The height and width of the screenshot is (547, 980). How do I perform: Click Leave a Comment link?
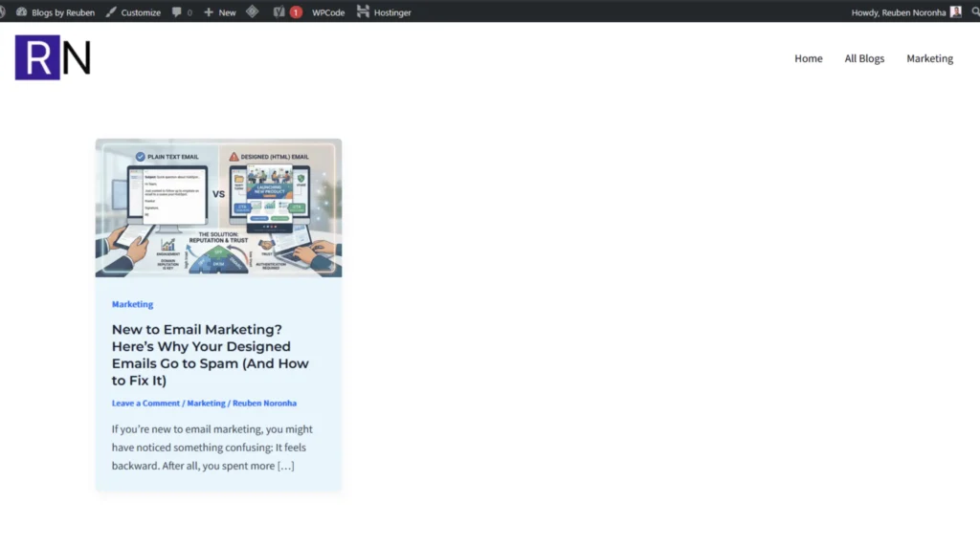coord(145,404)
